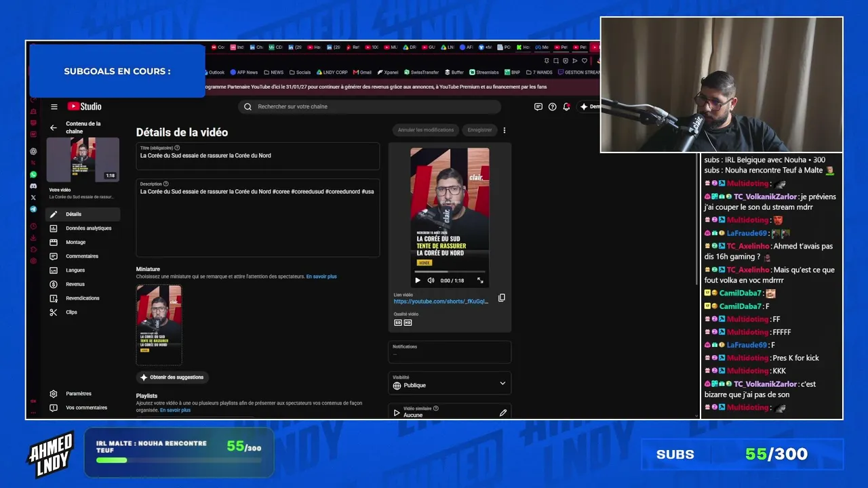Click the YouTube Studio logo
The image size is (868, 488).
pos(84,106)
